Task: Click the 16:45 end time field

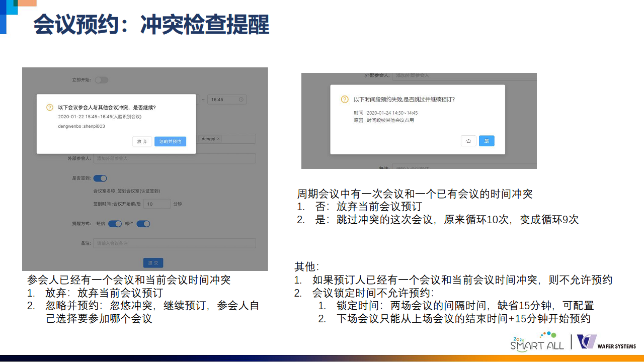Action: pyautogui.click(x=227, y=100)
